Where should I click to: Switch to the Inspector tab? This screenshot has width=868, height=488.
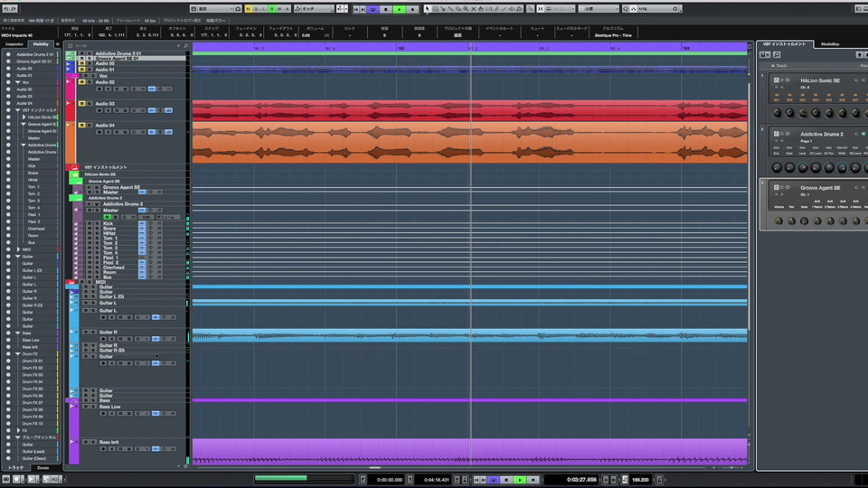pyautogui.click(x=14, y=43)
